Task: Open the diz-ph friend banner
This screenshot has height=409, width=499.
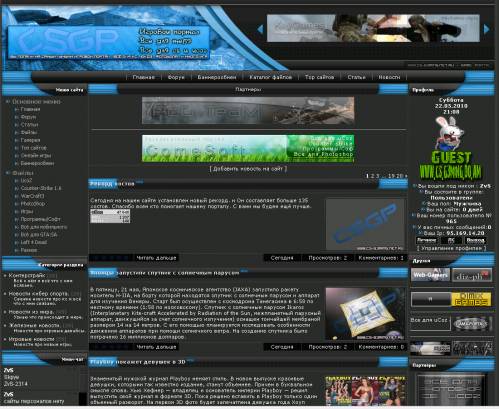Action: click(x=472, y=275)
